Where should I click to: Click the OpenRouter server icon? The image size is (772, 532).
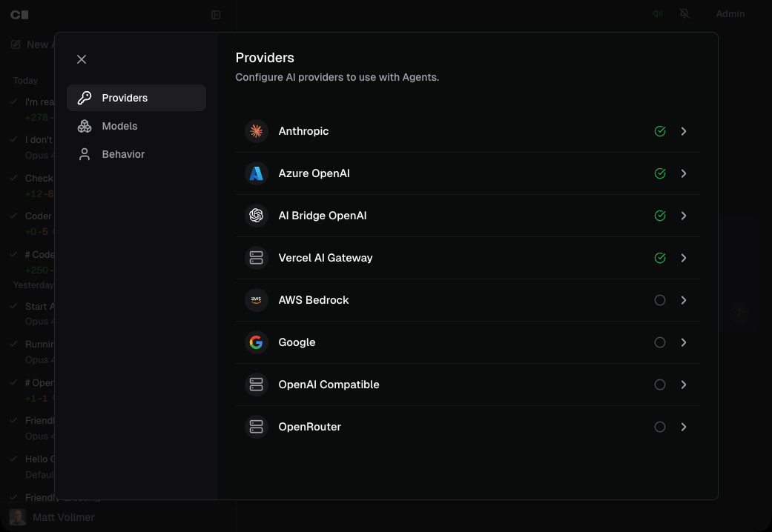click(257, 427)
